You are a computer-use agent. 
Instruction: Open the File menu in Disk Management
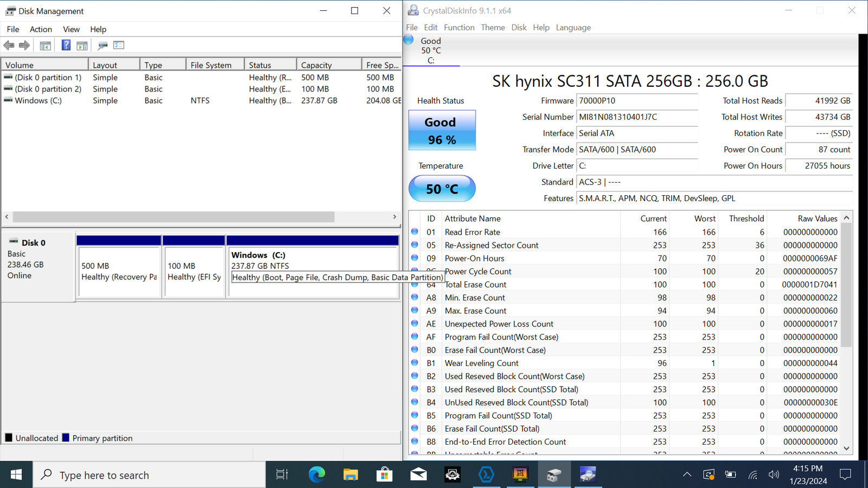coord(13,29)
